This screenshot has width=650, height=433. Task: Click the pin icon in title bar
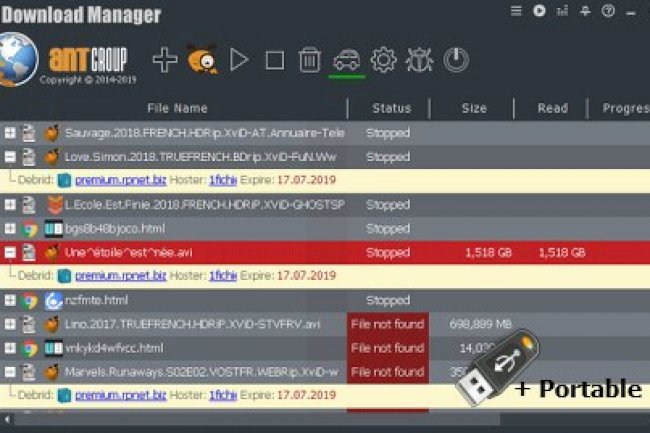coord(585,11)
